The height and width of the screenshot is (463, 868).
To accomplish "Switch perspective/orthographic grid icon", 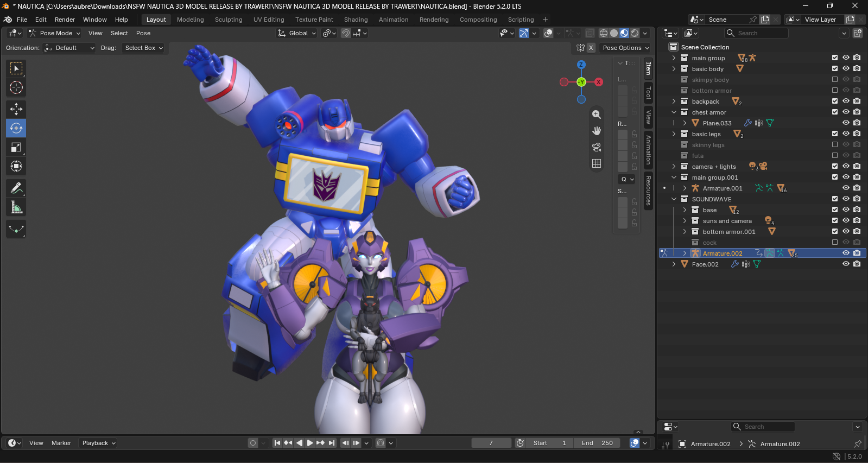I will pos(597,163).
